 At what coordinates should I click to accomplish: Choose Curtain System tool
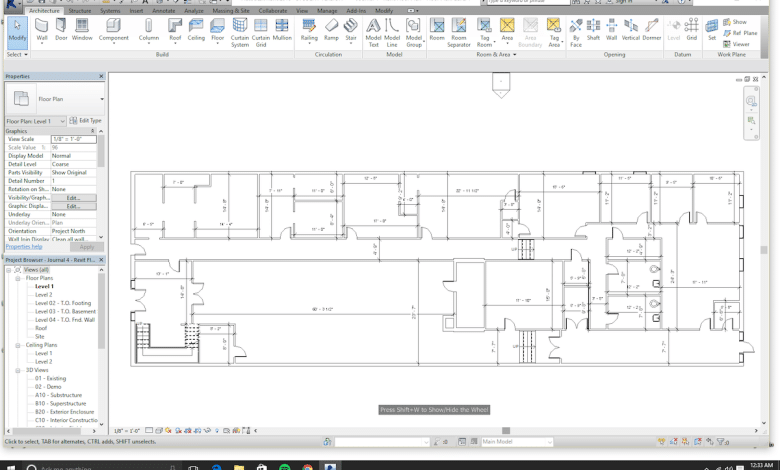[x=240, y=33]
